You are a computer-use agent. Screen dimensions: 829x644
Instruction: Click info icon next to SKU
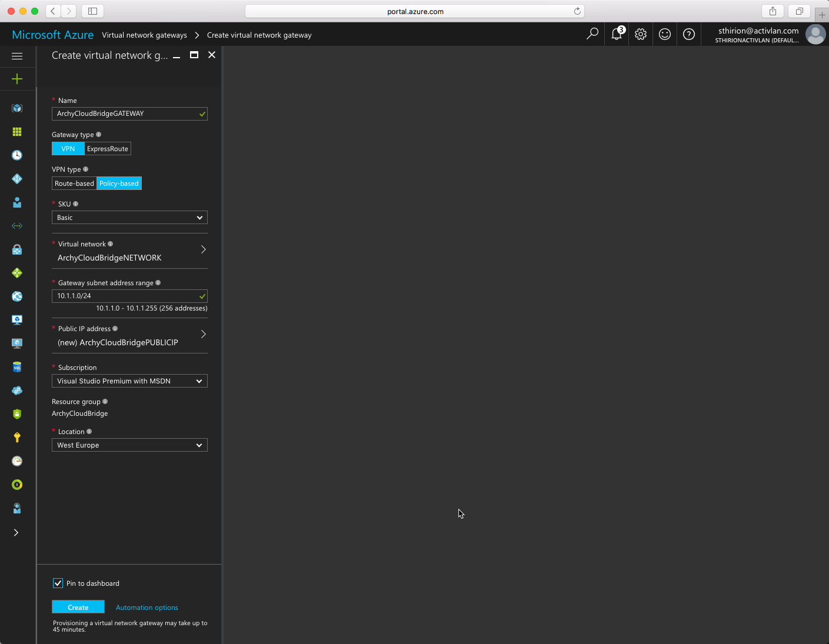point(75,203)
